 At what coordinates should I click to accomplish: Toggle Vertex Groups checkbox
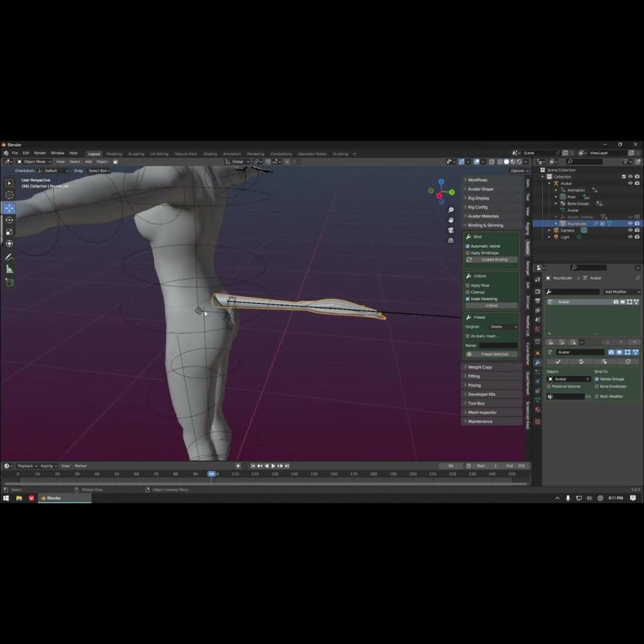tap(596, 379)
